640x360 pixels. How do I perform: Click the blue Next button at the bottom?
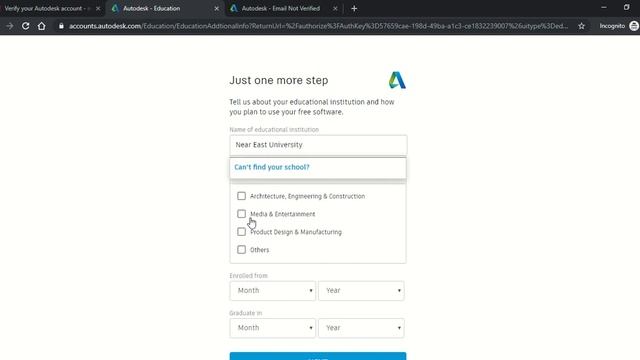(x=318, y=356)
